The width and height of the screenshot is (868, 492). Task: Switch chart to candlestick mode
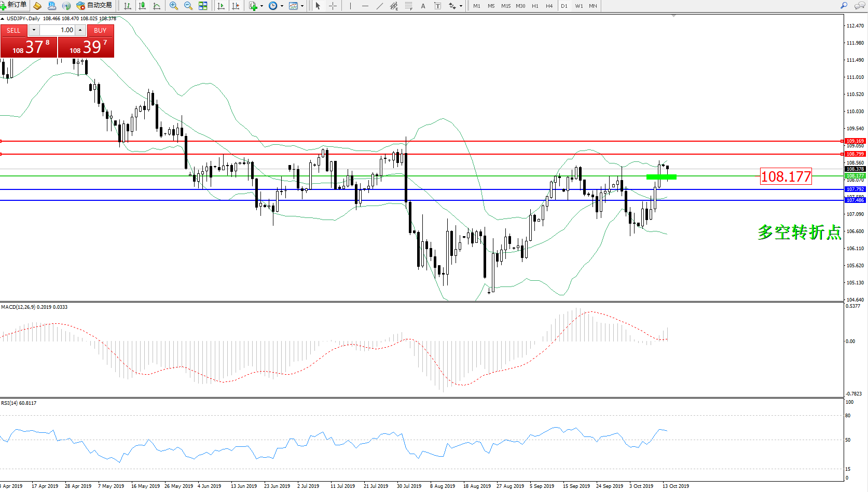click(x=142, y=6)
